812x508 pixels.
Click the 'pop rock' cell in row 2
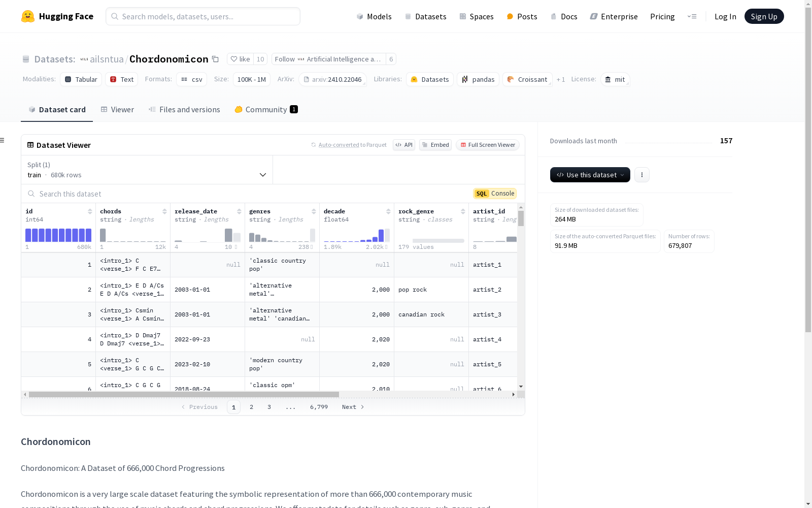click(x=431, y=290)
